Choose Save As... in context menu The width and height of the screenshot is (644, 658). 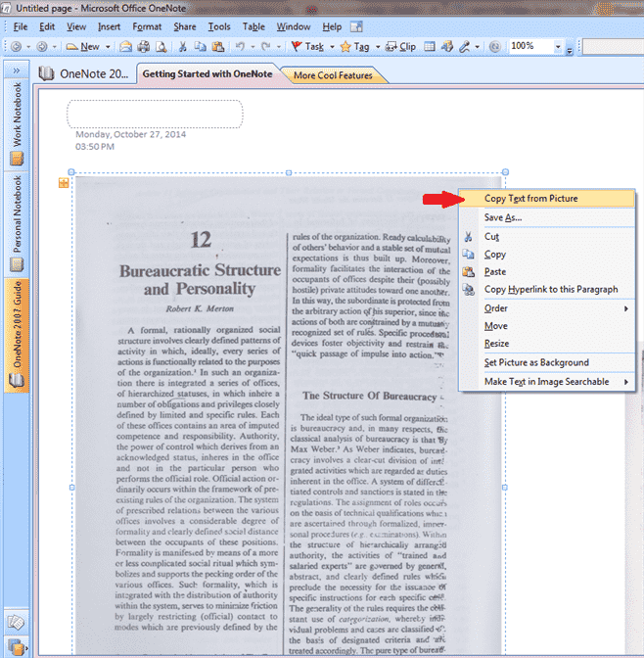pyautogui.click(x=547, y=217)
